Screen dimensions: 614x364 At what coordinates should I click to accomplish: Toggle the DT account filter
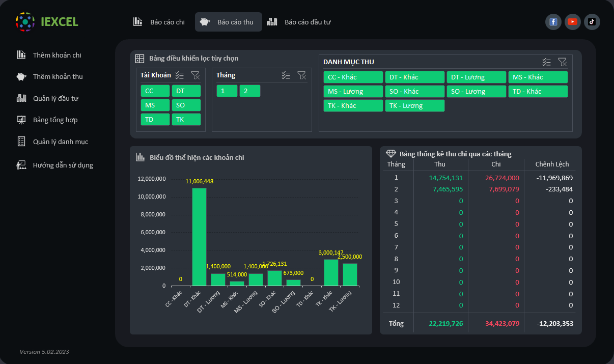pyautogui.click(x=186, y=91)
